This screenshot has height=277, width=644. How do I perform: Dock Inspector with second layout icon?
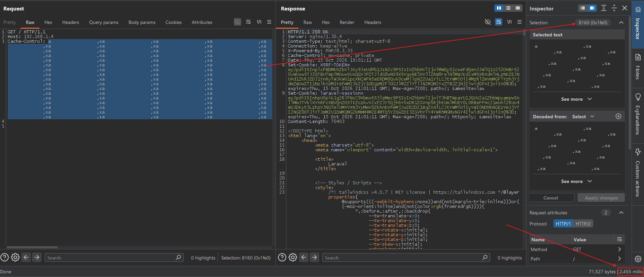pos(592,8)
